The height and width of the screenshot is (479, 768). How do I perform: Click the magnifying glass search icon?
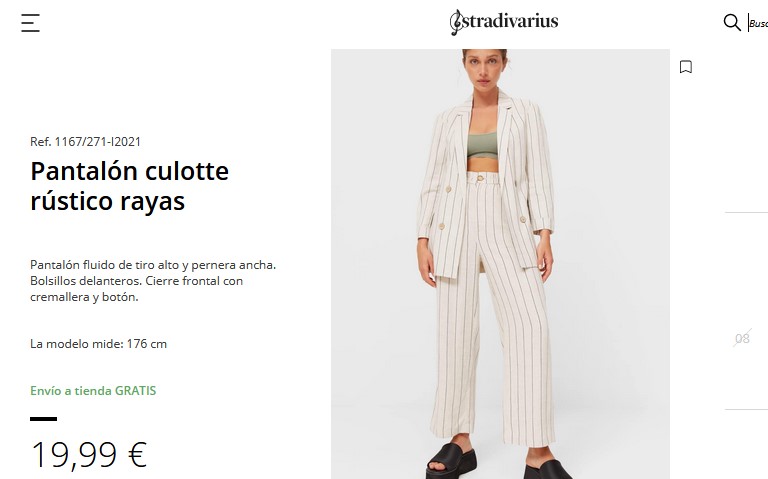[732, 23]
